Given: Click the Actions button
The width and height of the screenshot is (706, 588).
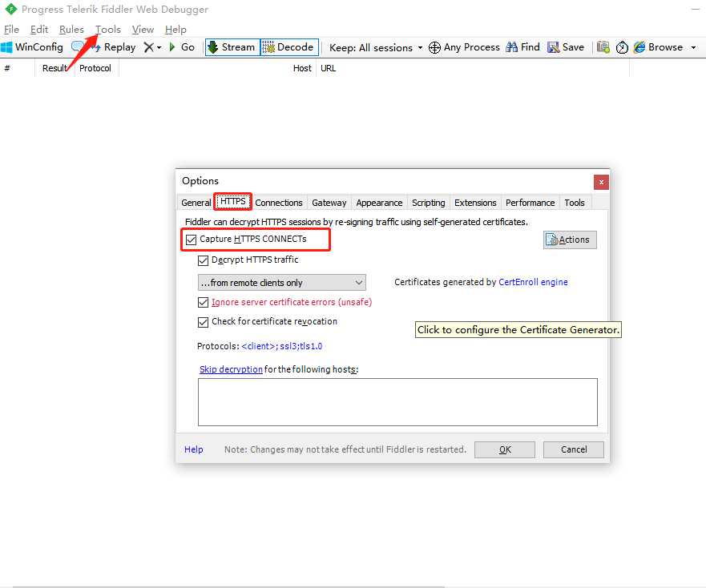Looking at the screenshot, I should [570, 240].
